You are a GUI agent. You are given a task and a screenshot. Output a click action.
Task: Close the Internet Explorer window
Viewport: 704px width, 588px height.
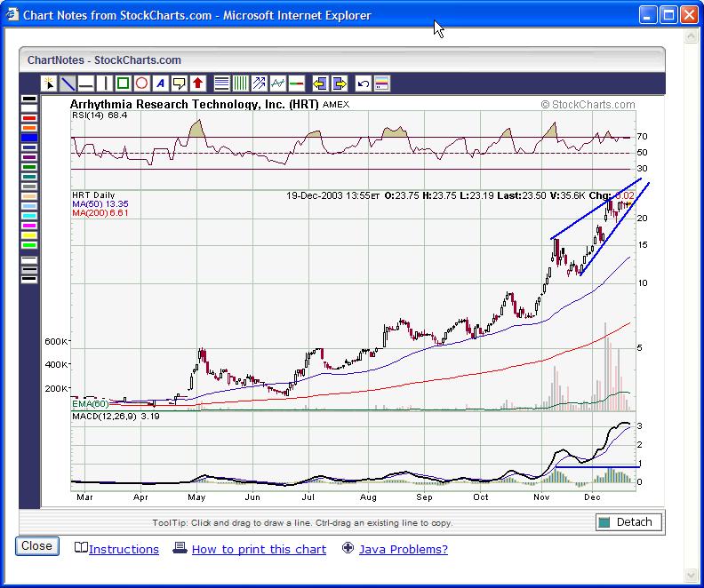click(689, 15)
